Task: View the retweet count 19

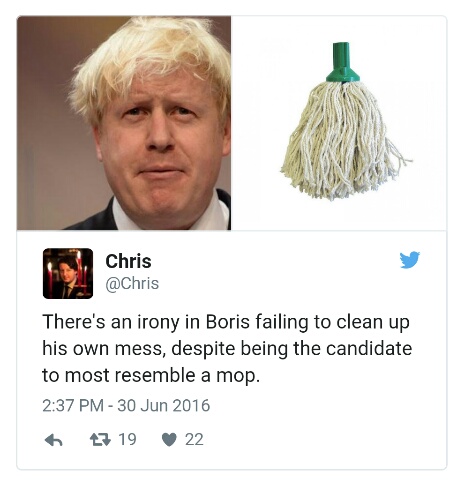Action: click(128, 439)
